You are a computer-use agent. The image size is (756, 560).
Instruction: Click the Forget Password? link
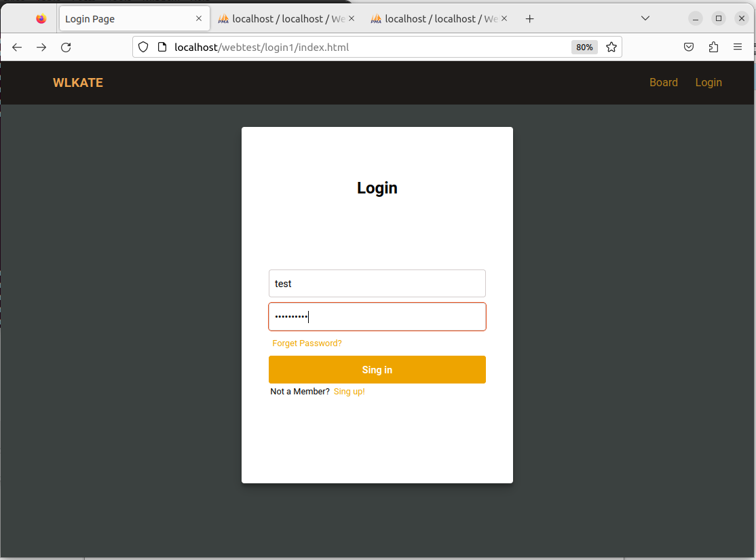(307, 343)
